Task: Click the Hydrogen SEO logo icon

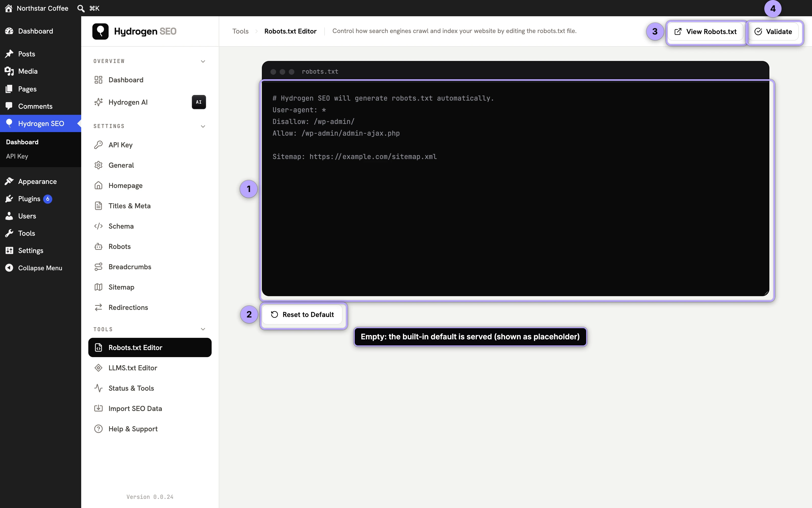Action: [100, 31]
